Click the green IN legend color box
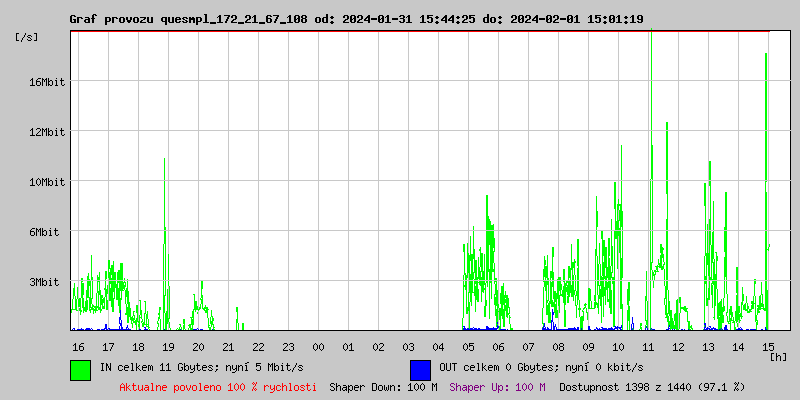This screenshot has width=800, height=400. click(x=80, y=369)
